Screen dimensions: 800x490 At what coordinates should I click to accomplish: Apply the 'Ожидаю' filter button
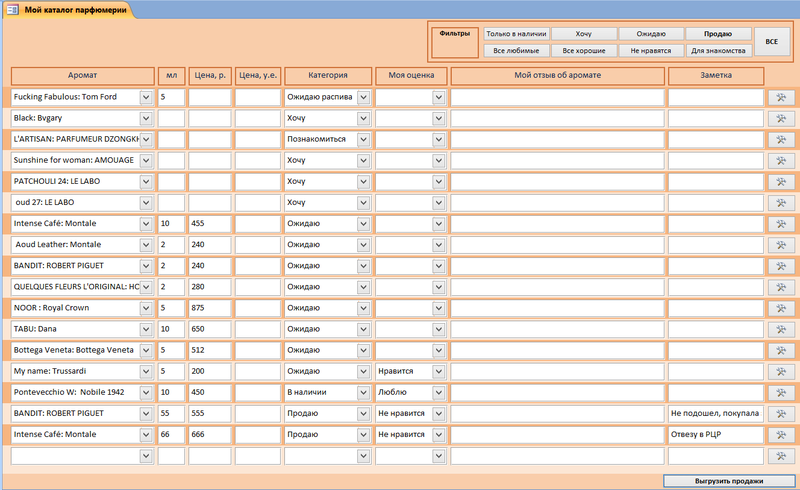(651, 34)
